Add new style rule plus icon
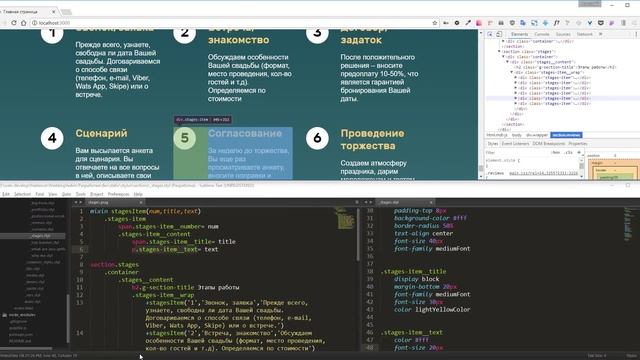640x360 pixels. pyautogui.click(x=579, y=152)
